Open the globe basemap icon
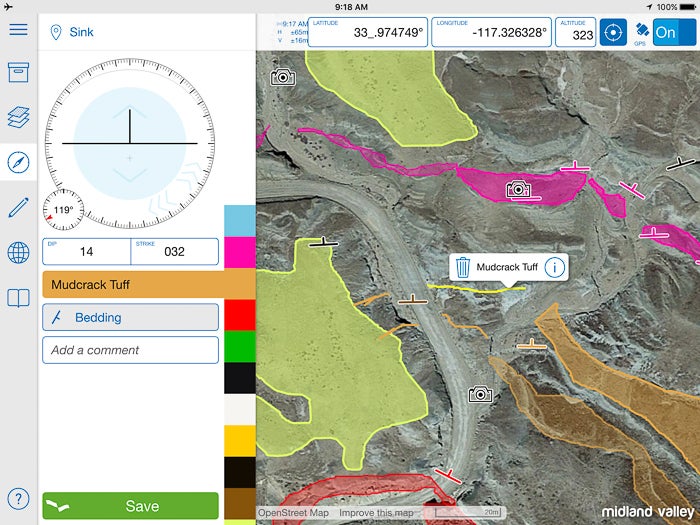Screen dimensions: 700x525 [x=18, y=252]
